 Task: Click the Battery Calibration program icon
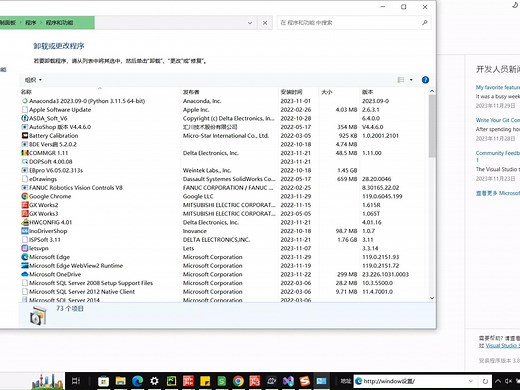coord(25,135)
